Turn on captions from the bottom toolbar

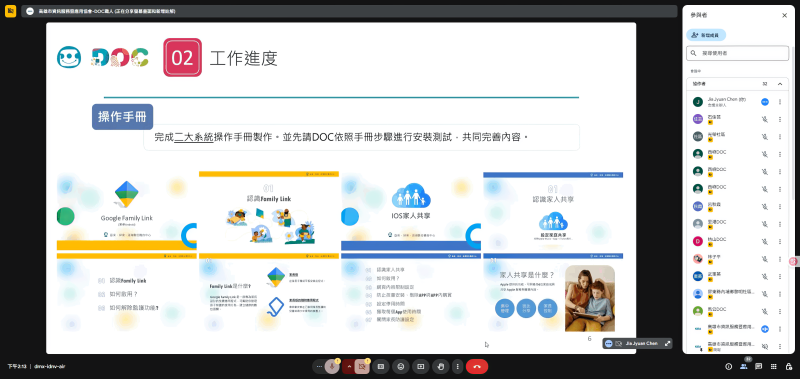[x=381, y=366]
